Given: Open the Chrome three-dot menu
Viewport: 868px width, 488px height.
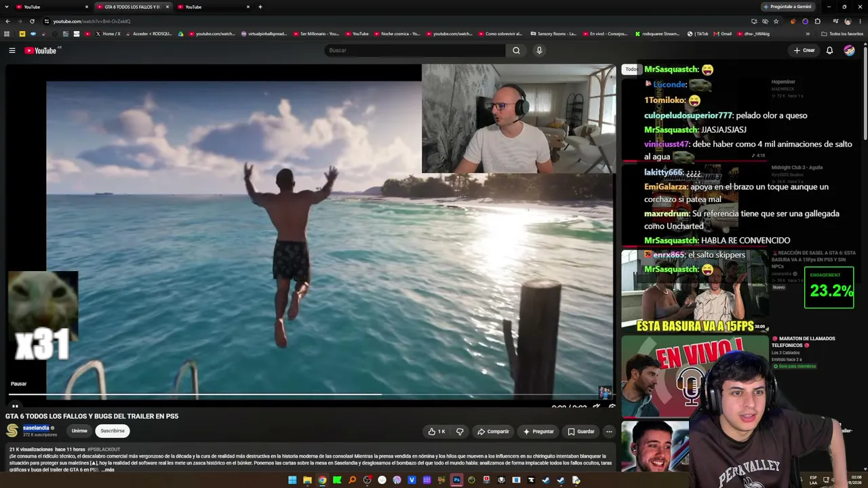Looking at the screenshot, I should (860, 21).
